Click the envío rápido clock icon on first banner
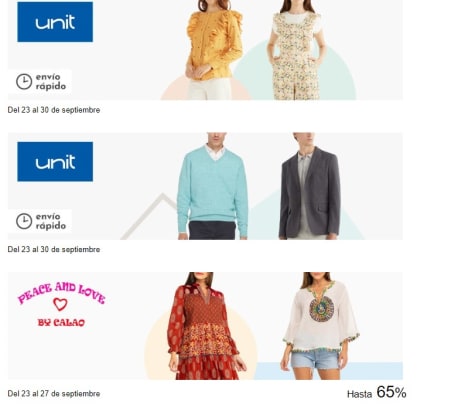 click(x=24, y=82)
